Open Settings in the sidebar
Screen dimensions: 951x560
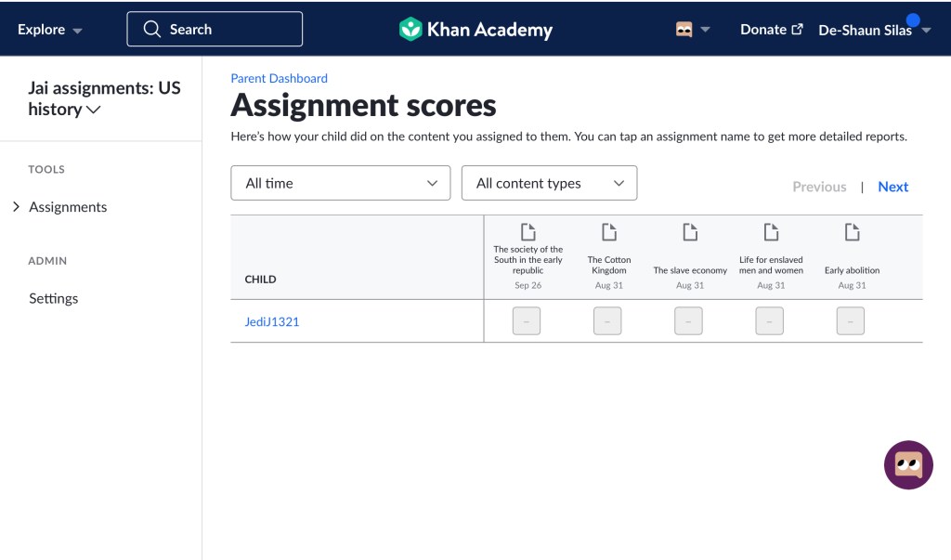(54, 298)
